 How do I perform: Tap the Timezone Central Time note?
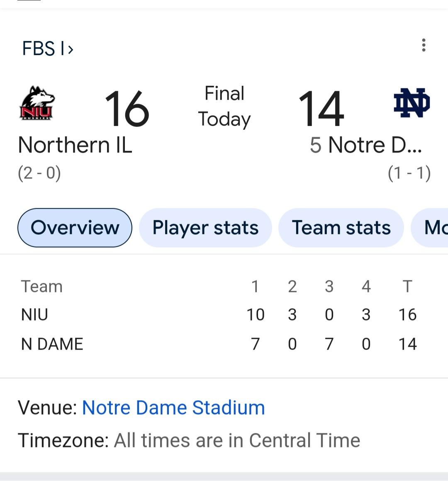(x=189, y=440)
